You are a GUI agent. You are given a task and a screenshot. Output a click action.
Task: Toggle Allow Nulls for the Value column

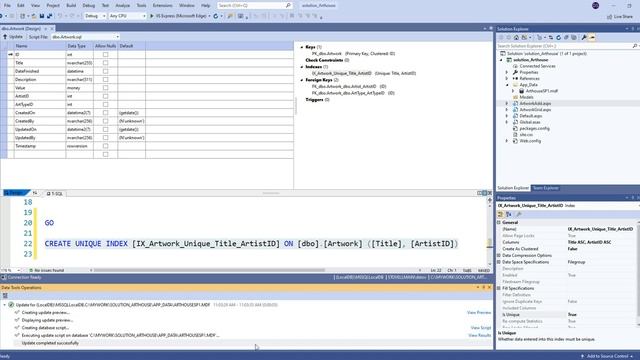105,88
